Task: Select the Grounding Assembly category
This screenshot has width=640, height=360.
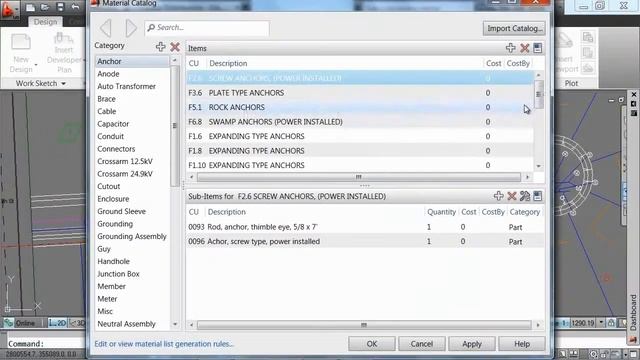Action: (132, 236)
